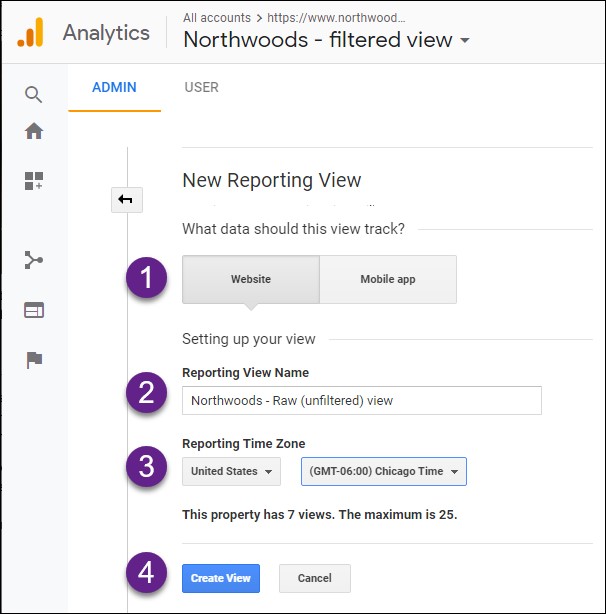Switch to the USER tab
The height and width of the screenshot is (614, 606).
click(x=202, y=87)
